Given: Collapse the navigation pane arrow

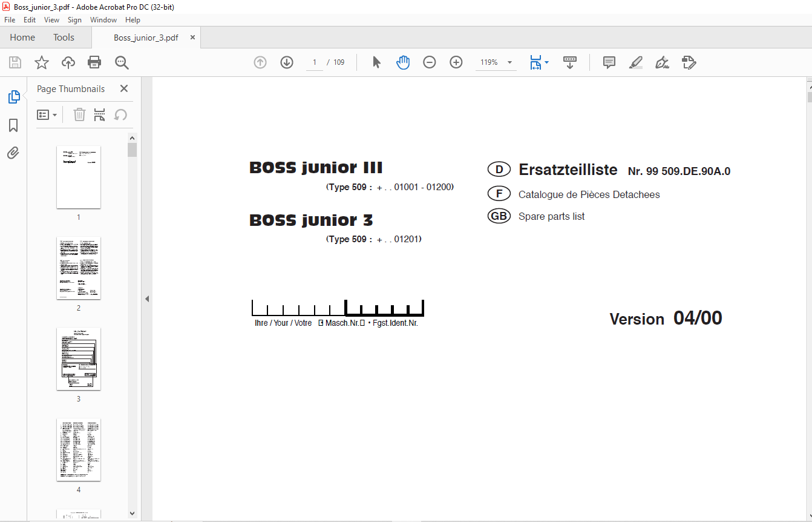Looking at the screenshot, I should click(x=146, y=299).
